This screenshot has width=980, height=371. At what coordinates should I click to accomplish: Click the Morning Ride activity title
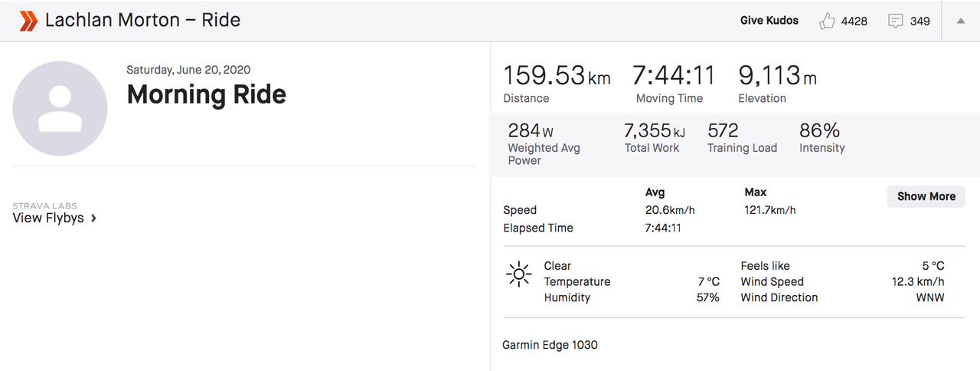tap(206, 94)
